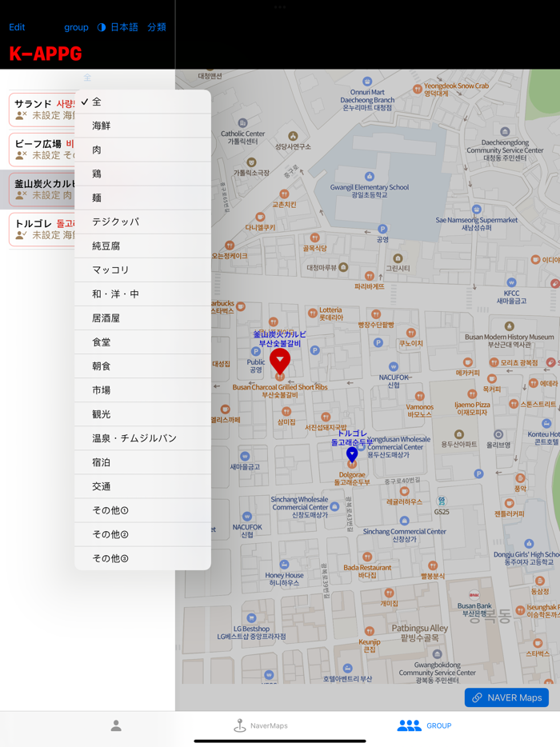Tap the Catholic Center map icon
Viewport: 560px width, 747px height.
coord(242,123)
